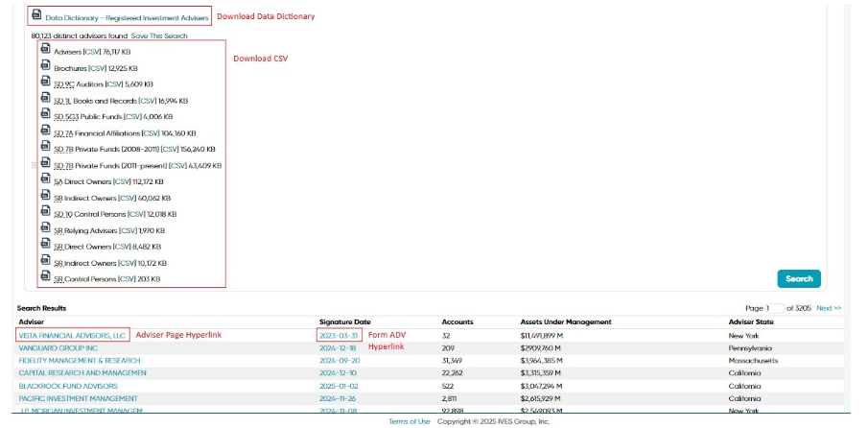Go to Next page of results
Screen dimensions: 868x428
tap(829, 308)
